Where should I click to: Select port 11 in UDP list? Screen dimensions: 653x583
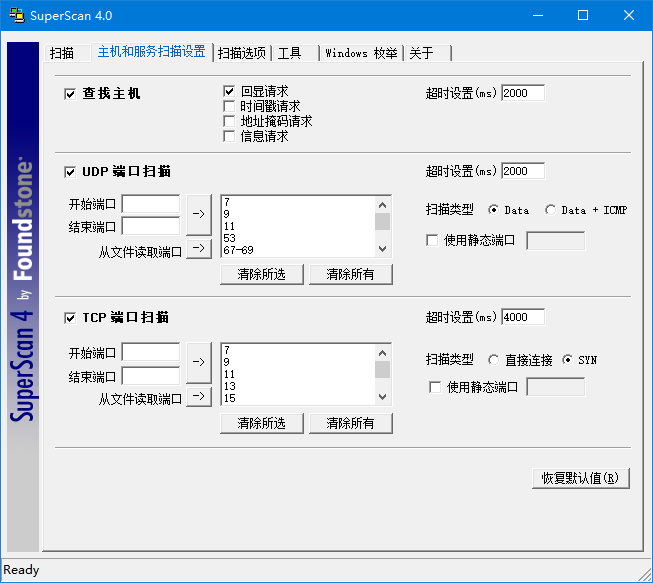tap(298, 226)
